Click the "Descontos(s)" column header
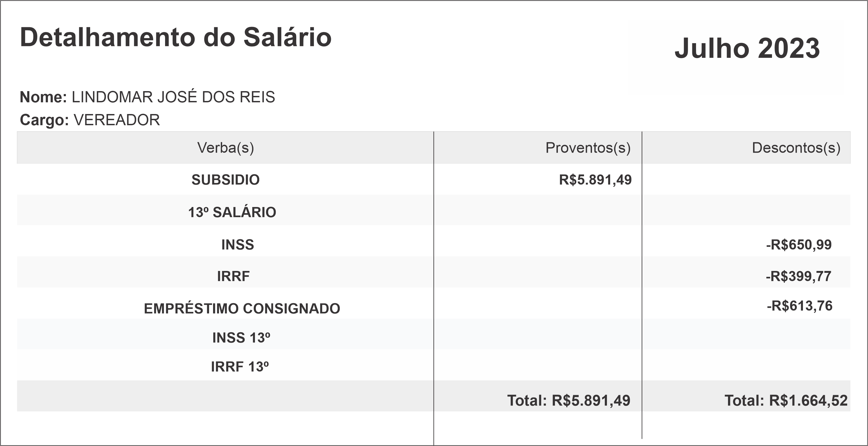The image size is (868, 446). point(796,148)
